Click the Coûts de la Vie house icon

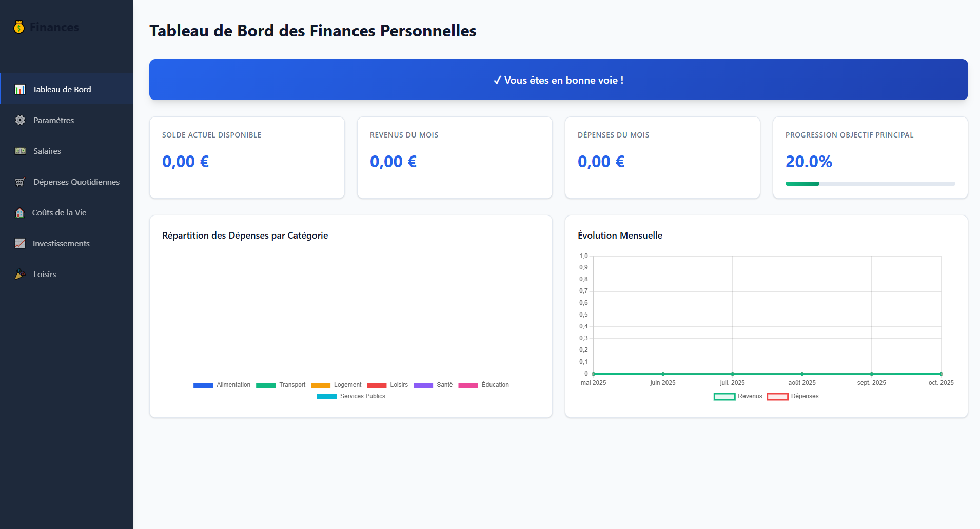pos(19,212)
